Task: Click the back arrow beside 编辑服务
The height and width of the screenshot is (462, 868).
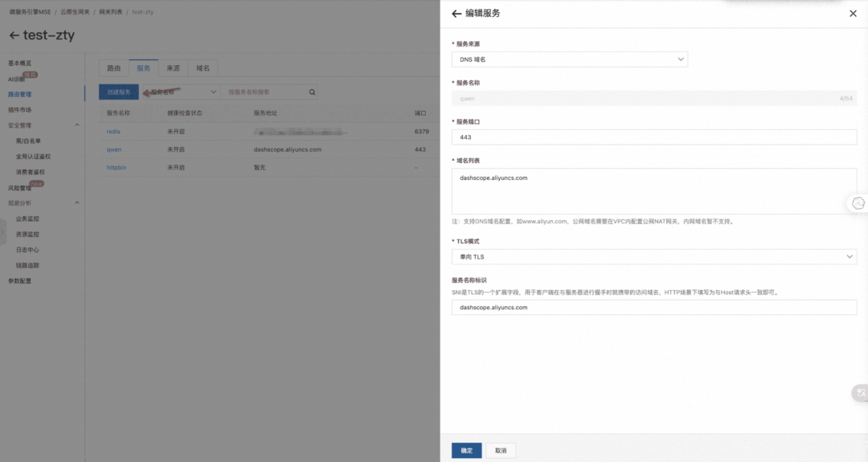Action: click(x=457, y=14)
